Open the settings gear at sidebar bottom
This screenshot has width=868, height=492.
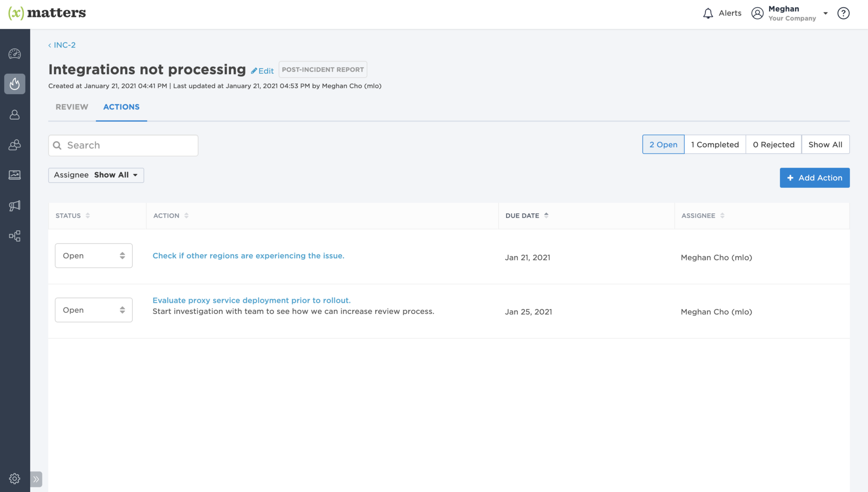[14, 478]
